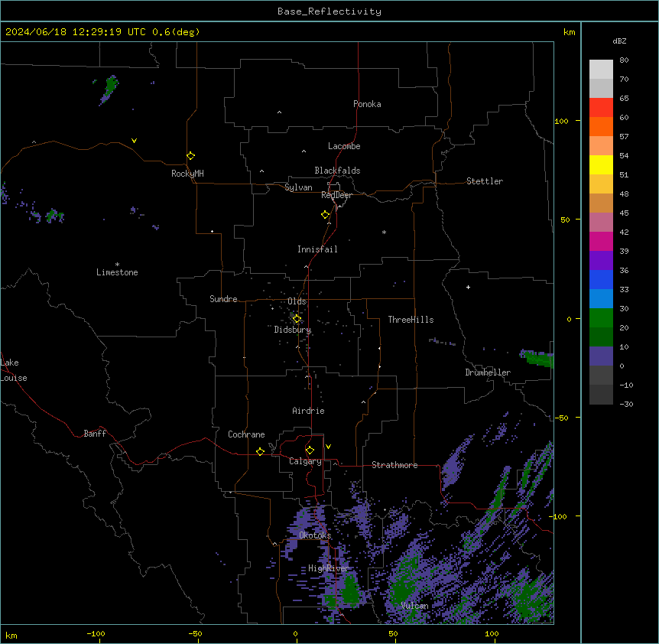This screenshot has height=644, width=659.
Task: Click the RedDeer city label
Action: pyautogui.click(x=336, y=195)
